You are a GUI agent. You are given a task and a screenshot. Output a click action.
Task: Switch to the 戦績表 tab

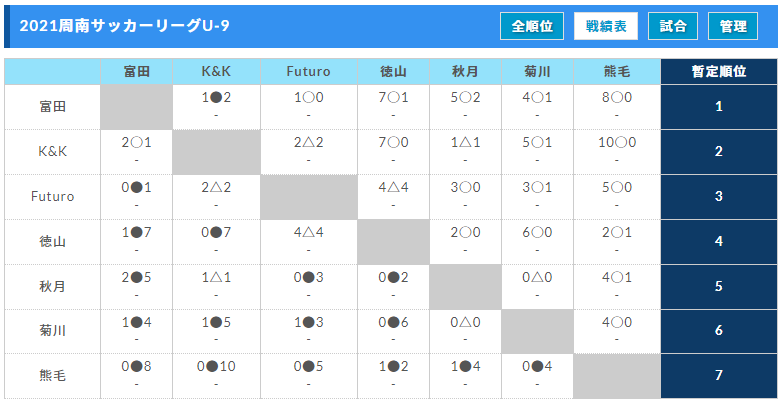[x=606, y=26]
